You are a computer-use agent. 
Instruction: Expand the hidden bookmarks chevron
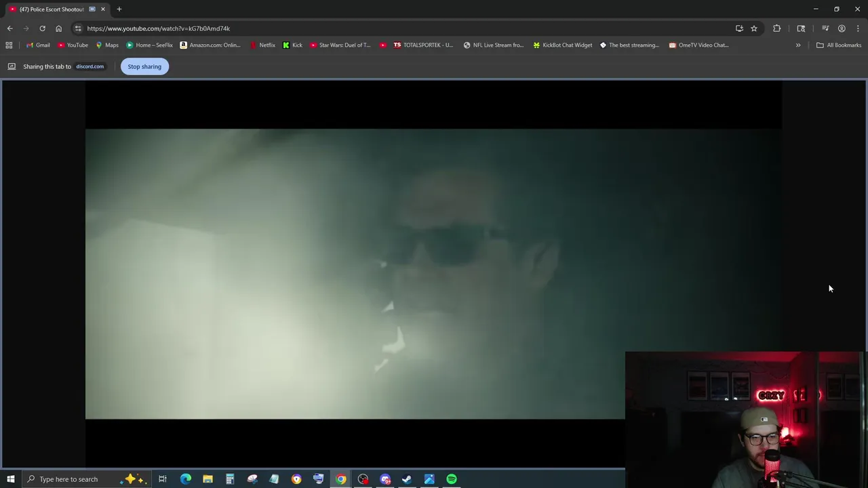click(798, 45)
